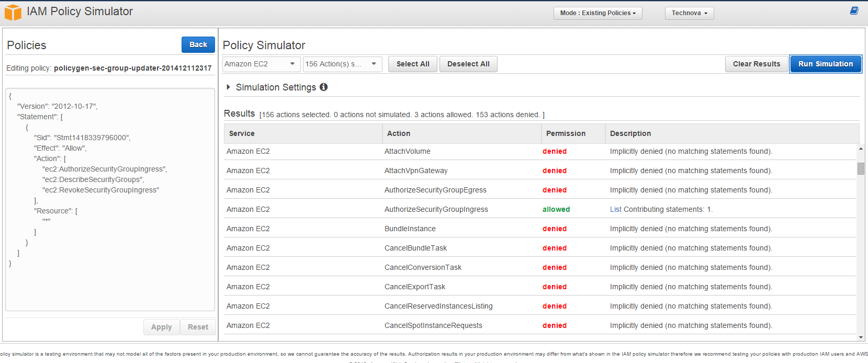Click the results scrollbar up arrow

[861, 149]
